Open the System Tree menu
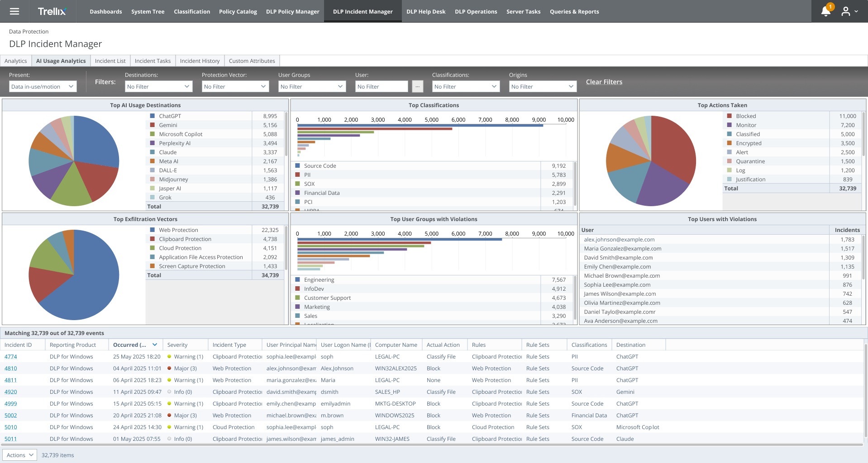The height and width of the screenshot is (463, 868). pos(148,11)
